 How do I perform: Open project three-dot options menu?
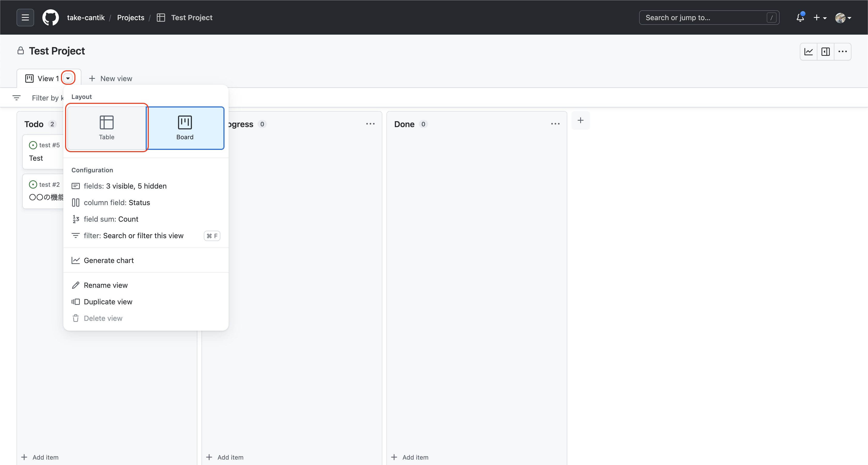click(842, 52)
